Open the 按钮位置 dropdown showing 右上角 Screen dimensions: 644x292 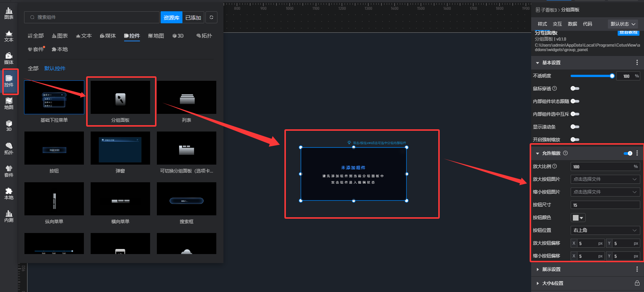[x=605, y=230]
